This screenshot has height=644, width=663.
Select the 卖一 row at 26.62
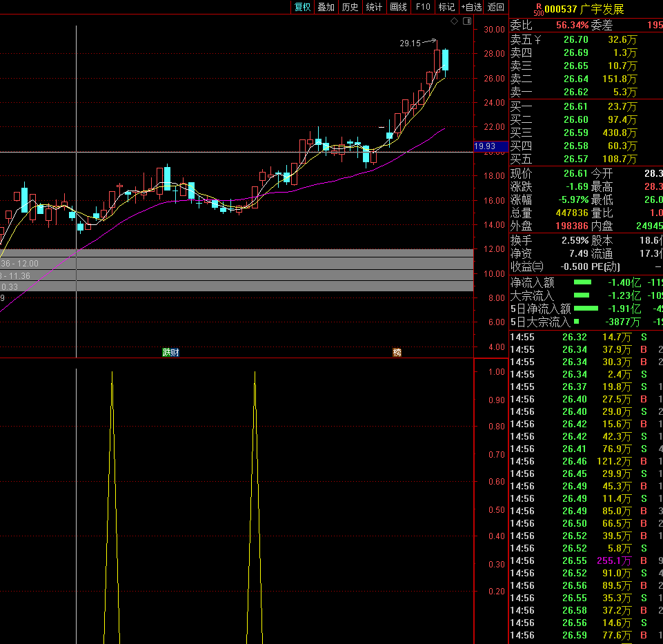(x=586, y=92)
